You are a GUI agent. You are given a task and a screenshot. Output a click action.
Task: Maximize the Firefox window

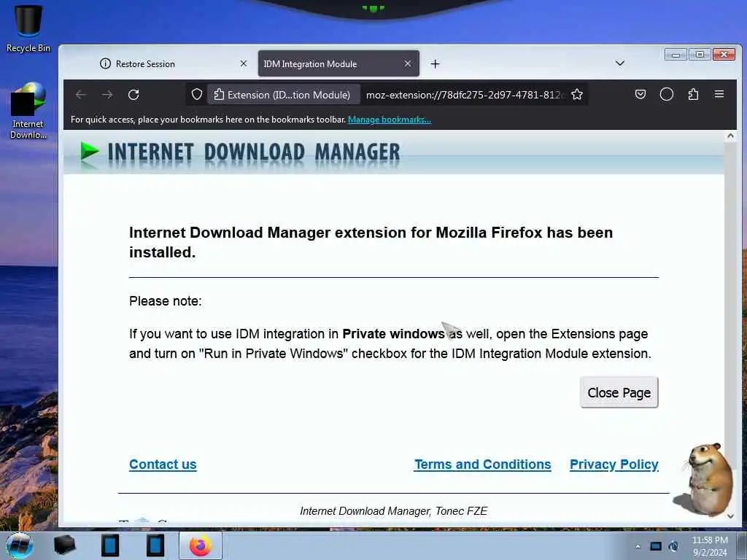700,54
